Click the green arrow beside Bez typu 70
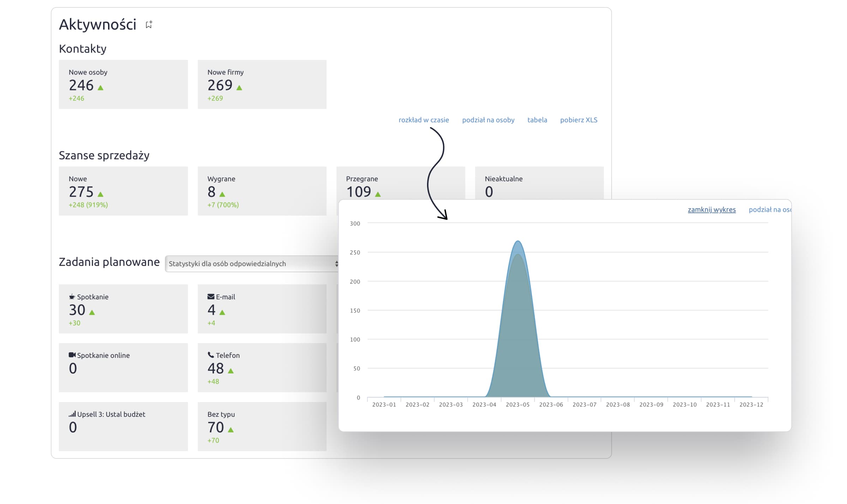The height and width of the screenshot is (504, 847). (x=231, y=430)
